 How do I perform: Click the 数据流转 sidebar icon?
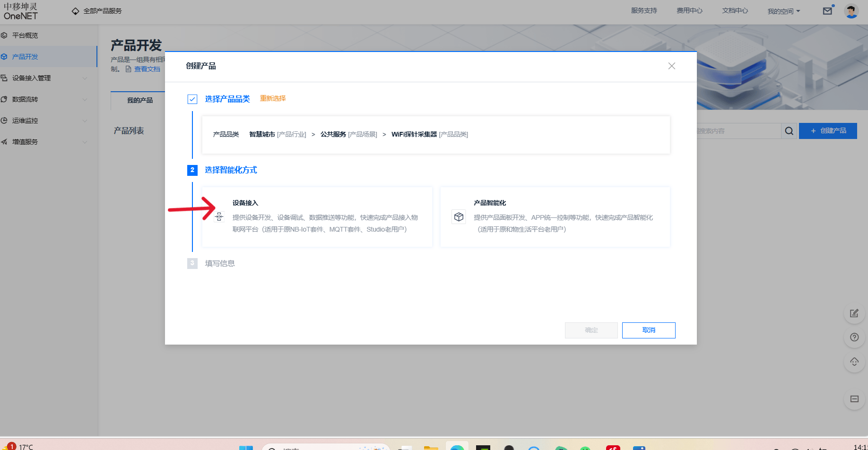coord(5,99)
